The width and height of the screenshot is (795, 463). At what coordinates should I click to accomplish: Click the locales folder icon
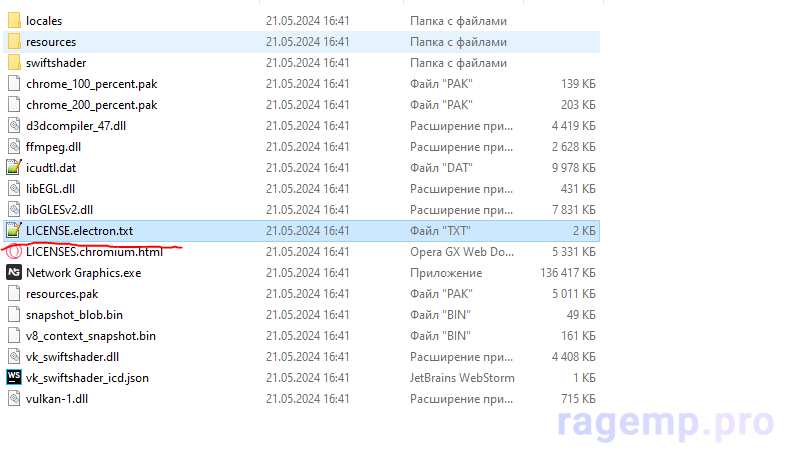(x=13, y=20)
